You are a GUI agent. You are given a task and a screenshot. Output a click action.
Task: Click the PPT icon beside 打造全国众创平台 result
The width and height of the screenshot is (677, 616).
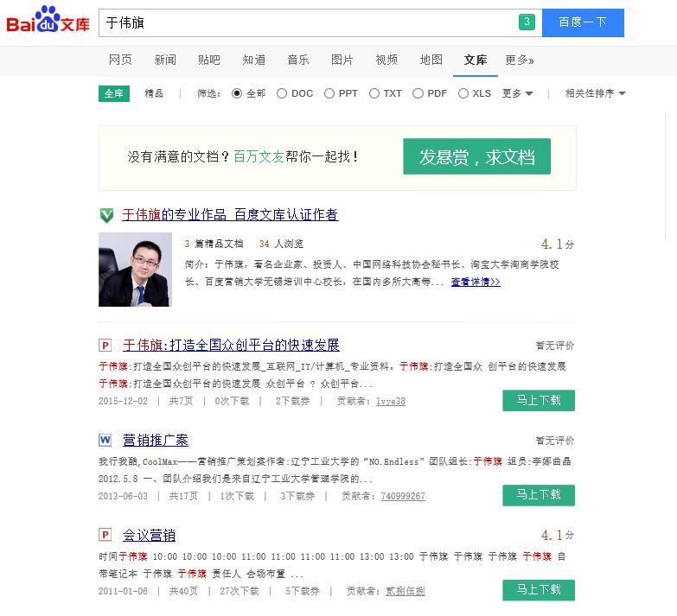click(105, 346)
